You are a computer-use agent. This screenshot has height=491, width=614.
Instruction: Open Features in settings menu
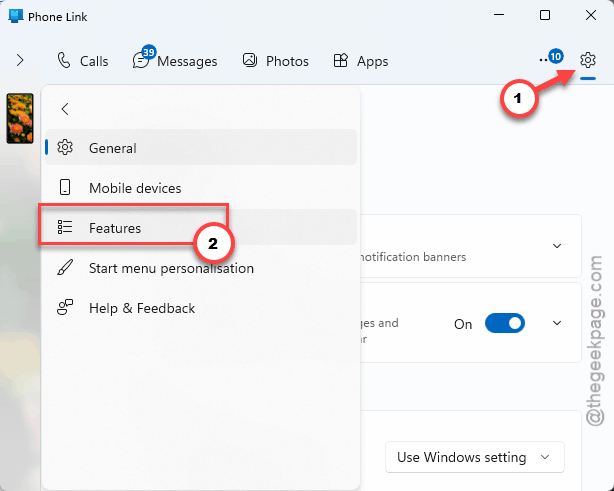coord(201,227)
